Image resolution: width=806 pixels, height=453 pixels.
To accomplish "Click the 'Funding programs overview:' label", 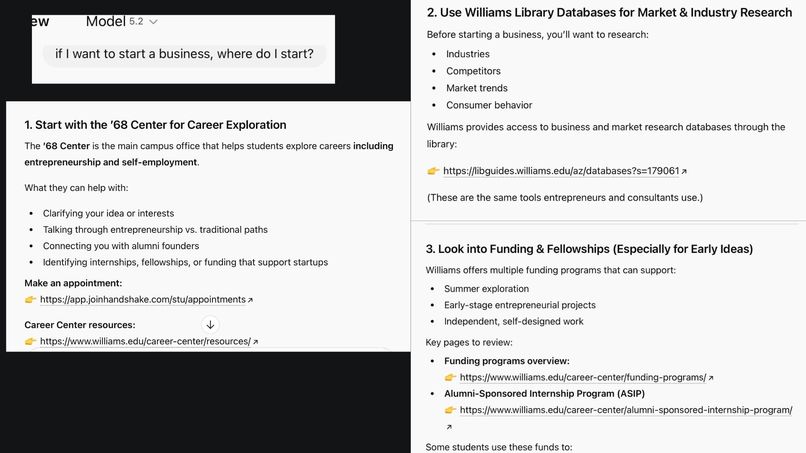I will 507,361.
